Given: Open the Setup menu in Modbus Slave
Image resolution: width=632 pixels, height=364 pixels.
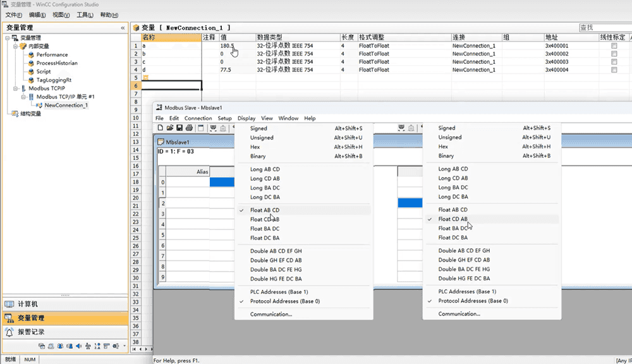Looking at the screenshot, I should click(x=224, y=118).
